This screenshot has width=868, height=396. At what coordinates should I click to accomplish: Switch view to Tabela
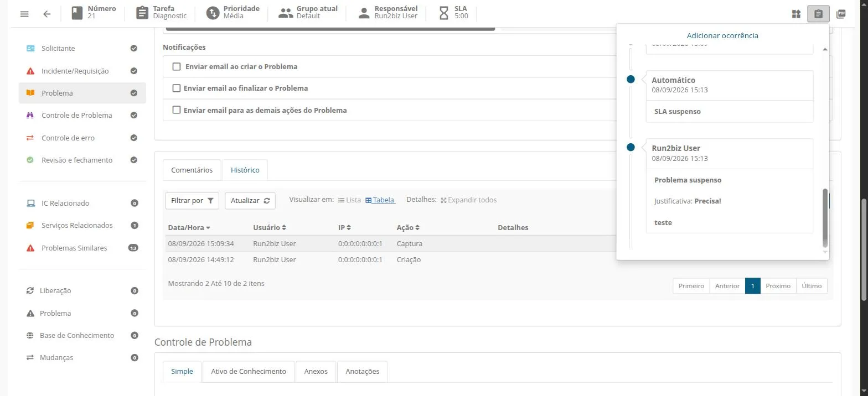[380, 200]
